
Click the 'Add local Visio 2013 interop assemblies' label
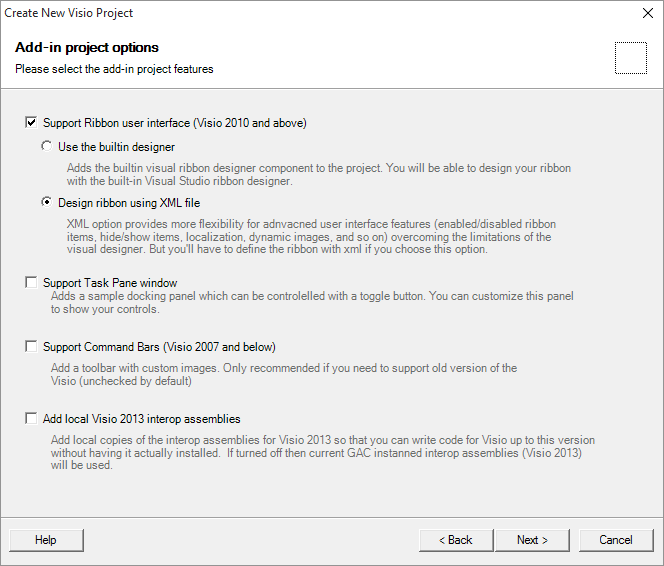141,419
